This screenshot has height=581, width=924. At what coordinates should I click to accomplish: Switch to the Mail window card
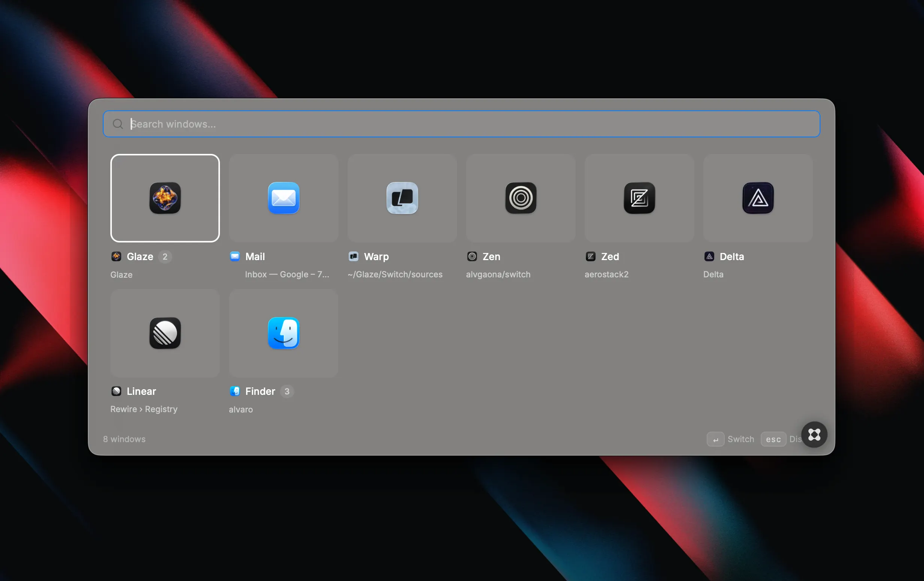(284, 198)
